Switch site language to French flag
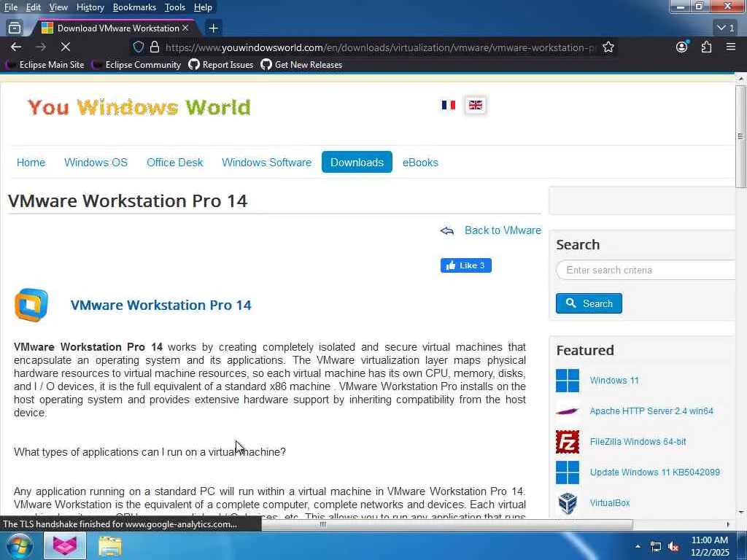 [x=449, y=105]
